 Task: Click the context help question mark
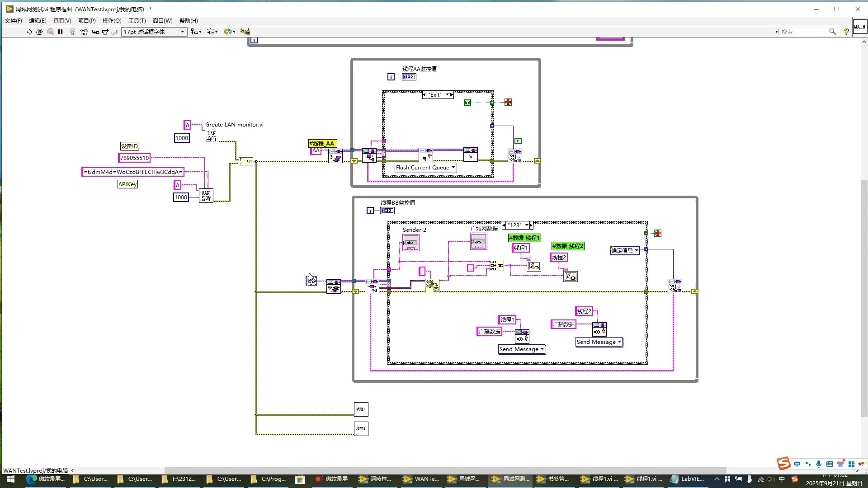846,32
